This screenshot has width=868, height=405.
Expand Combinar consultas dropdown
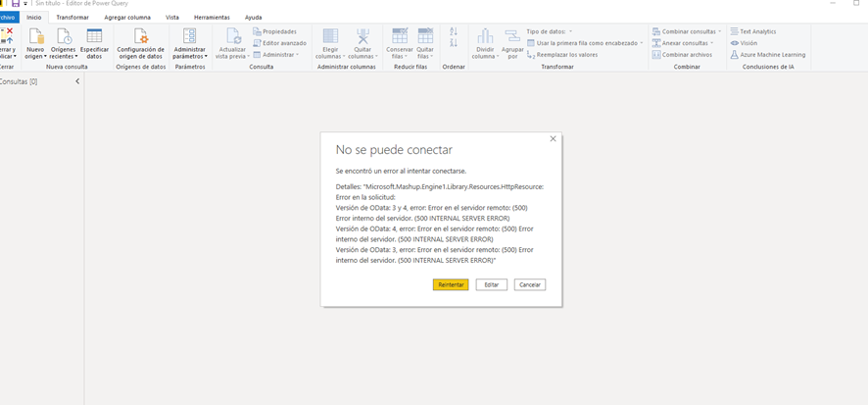point(720,31)
